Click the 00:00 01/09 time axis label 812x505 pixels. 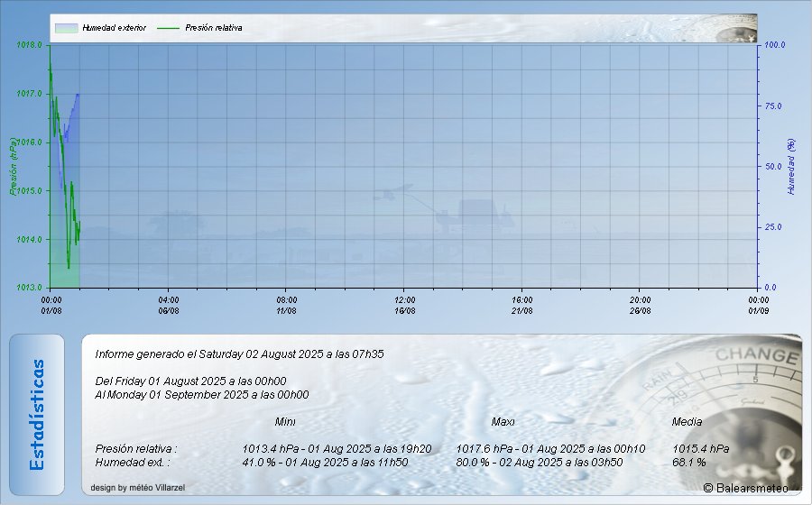[759, 306]
